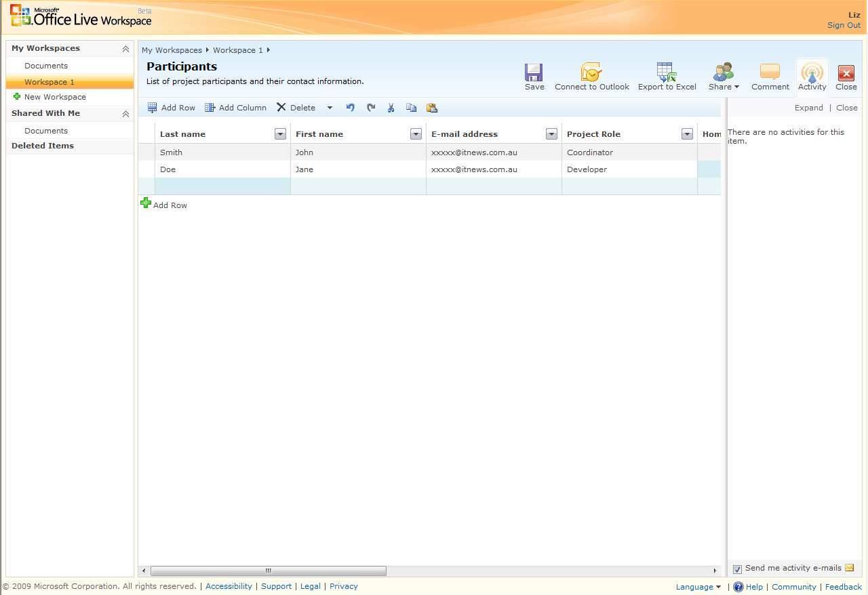Open the Last name column filter dropdown
Screen dimensions: 868x595
(x=280, y=134)
